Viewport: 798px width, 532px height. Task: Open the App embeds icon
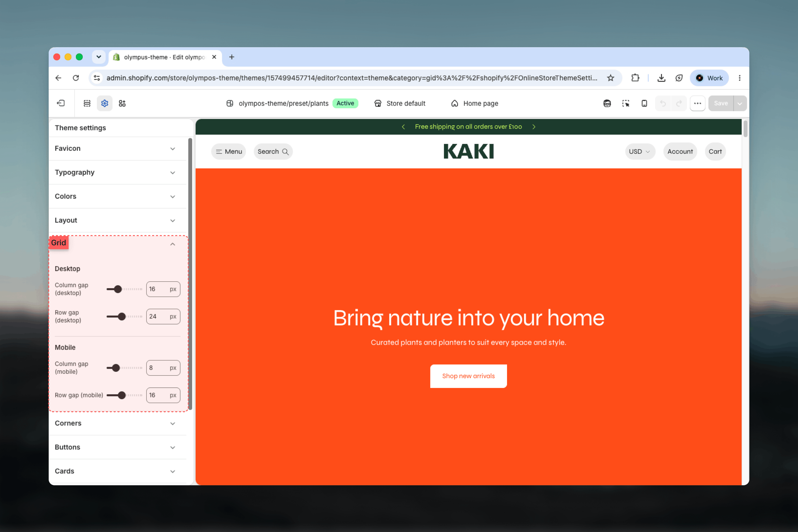[122, 103]
